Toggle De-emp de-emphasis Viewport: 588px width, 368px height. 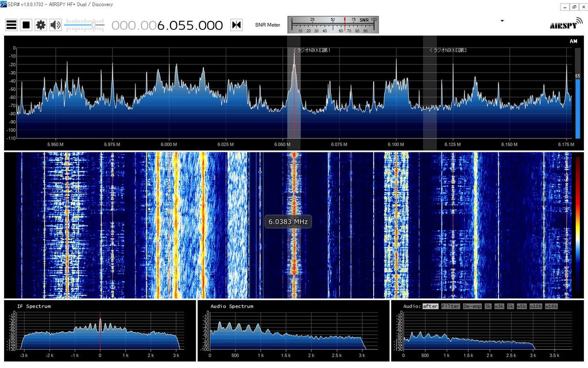[472, 306]
